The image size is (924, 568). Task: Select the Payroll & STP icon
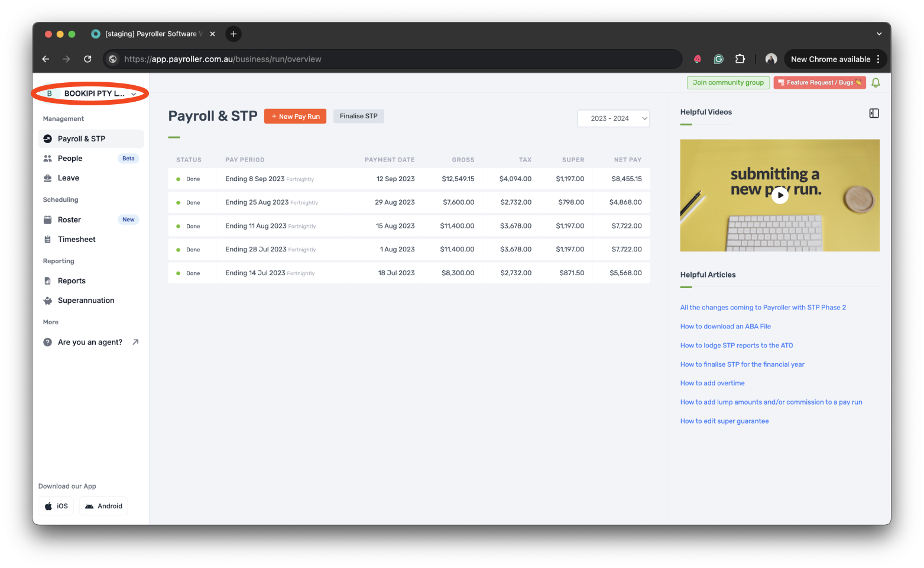pos(48,138)
